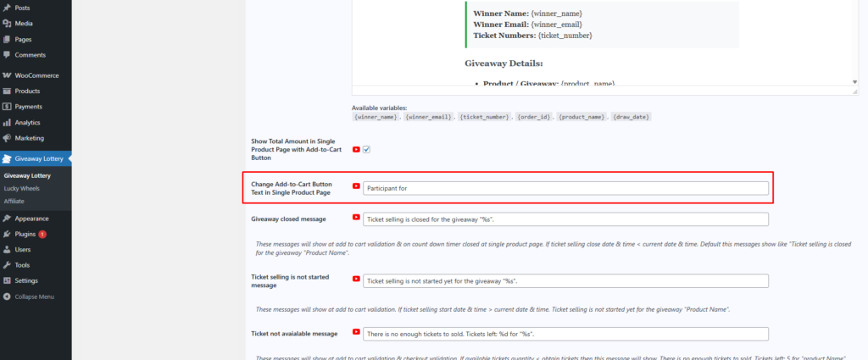868x360 pixels.
Task: Click the Collapse Menu arrow icon
Action: tap(8, 296)
